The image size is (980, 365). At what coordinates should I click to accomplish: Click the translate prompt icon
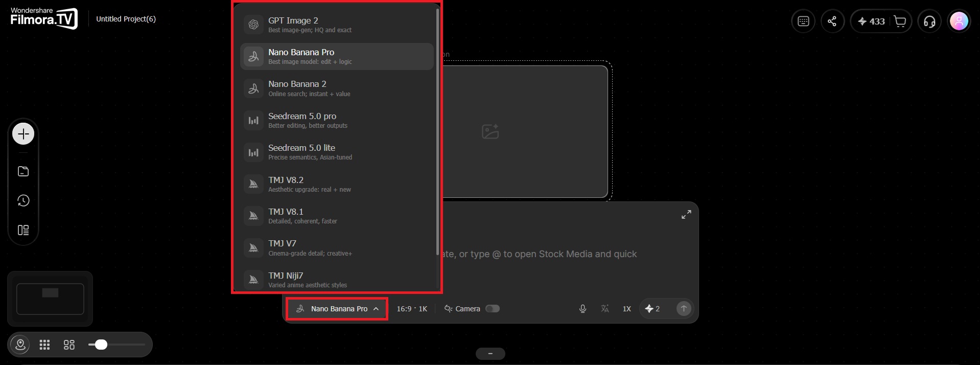pos(605,309)
